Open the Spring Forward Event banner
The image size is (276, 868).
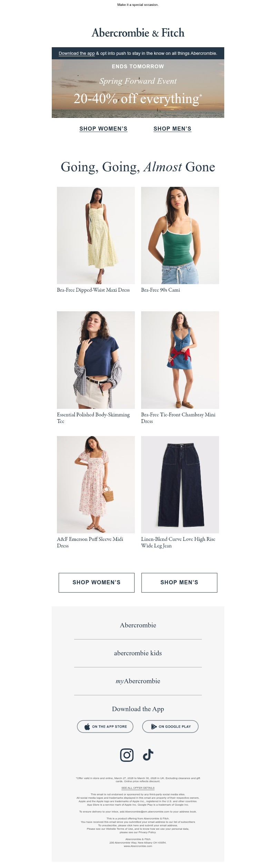[138, 89]
